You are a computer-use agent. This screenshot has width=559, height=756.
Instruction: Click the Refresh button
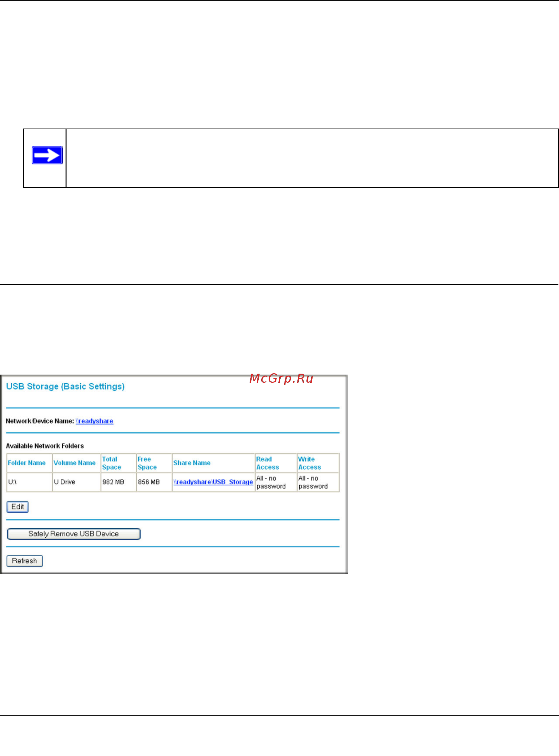(25, 561)
